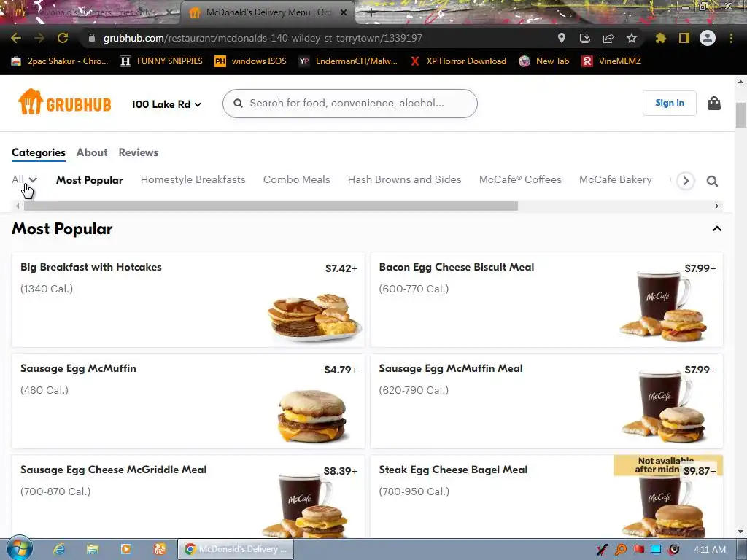The width and height of the screenshot is (747, 560).
Task: Open the VineMEMZ bookmark
Action: (x=612, y=61)
